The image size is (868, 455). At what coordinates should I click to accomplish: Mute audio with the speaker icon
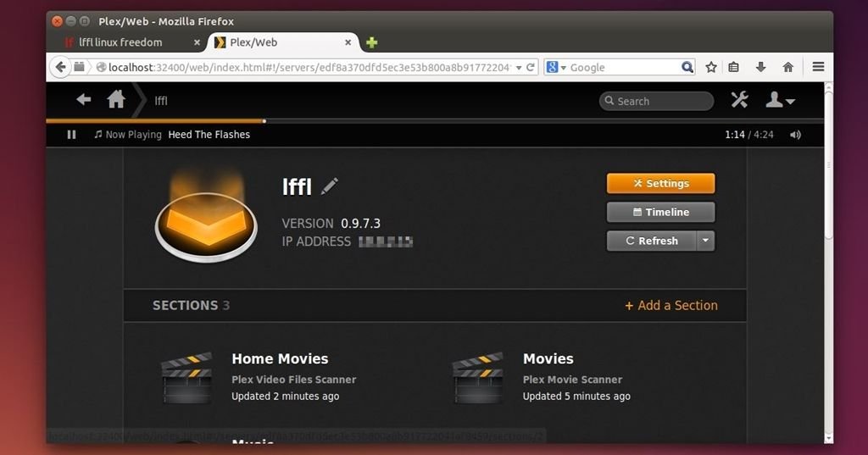point(795,135)
